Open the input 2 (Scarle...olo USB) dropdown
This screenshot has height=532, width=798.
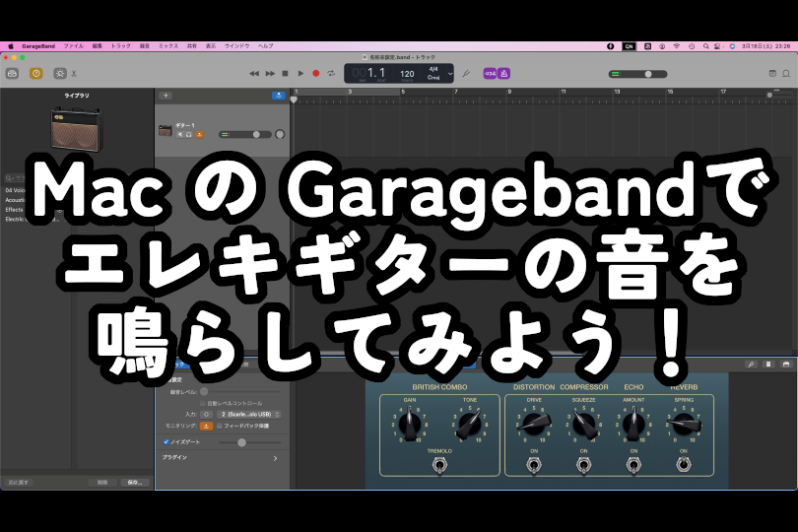[249, 415]
